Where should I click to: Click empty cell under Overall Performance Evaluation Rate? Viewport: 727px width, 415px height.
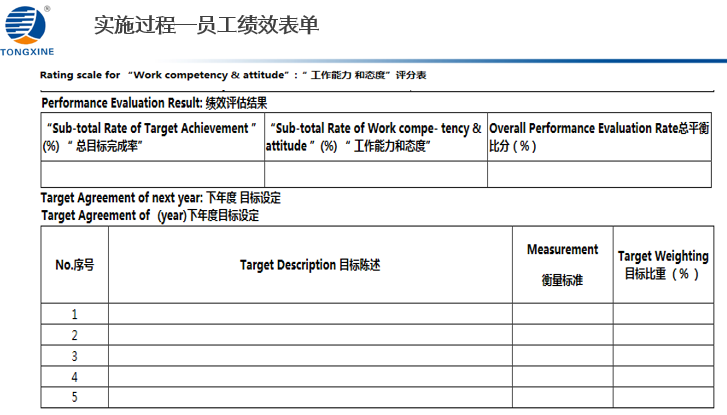point(599,174)
